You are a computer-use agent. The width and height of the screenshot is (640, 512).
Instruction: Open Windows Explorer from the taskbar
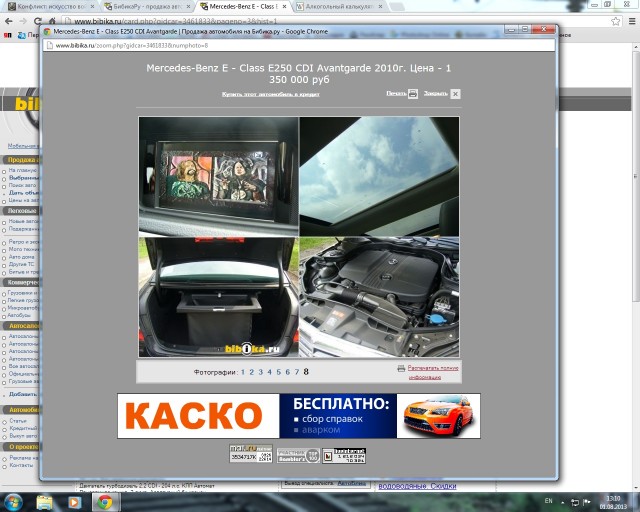(44, 503)
